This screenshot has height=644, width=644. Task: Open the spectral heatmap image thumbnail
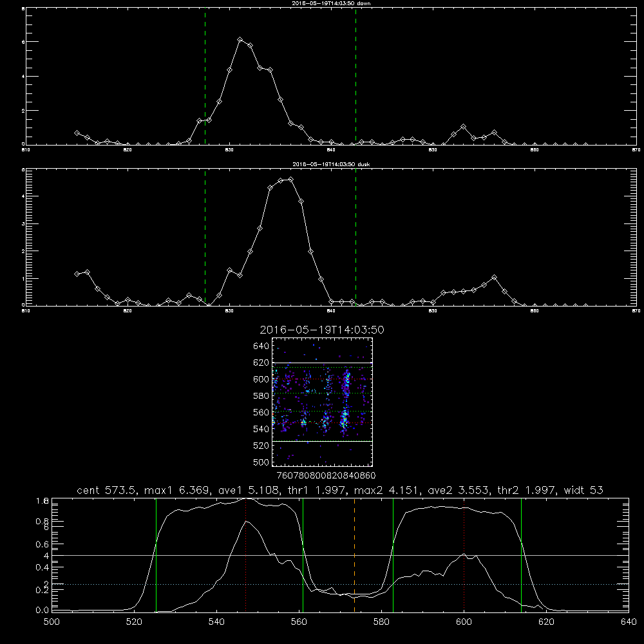(322, 402)
